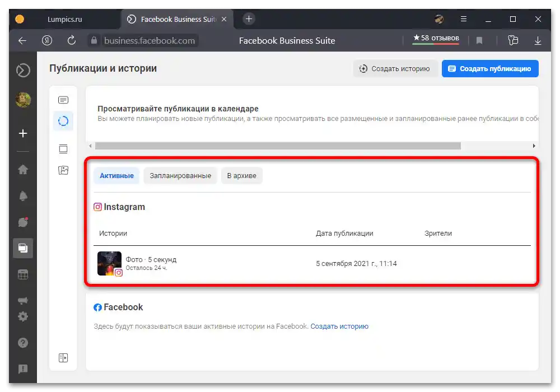Click the Осталось 24 ч. remaining time text
Screen dimensions: 560x392
tap(146, 268)
